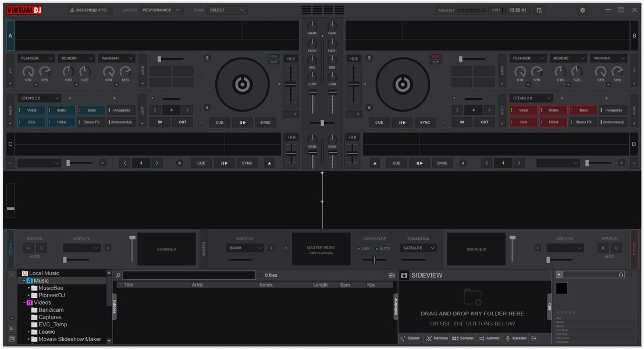
Task: Open the Karaoke sideview icon
Action: (507, 338)
